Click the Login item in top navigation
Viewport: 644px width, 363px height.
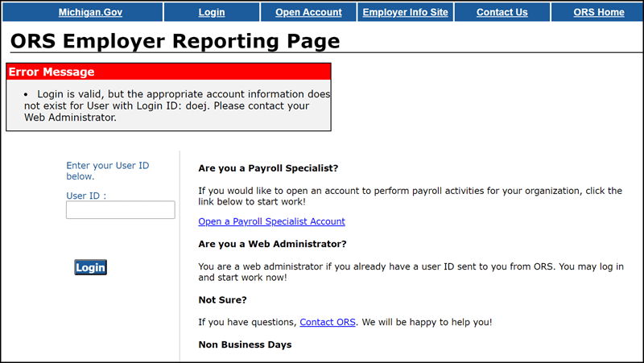[x=212, y=12]
